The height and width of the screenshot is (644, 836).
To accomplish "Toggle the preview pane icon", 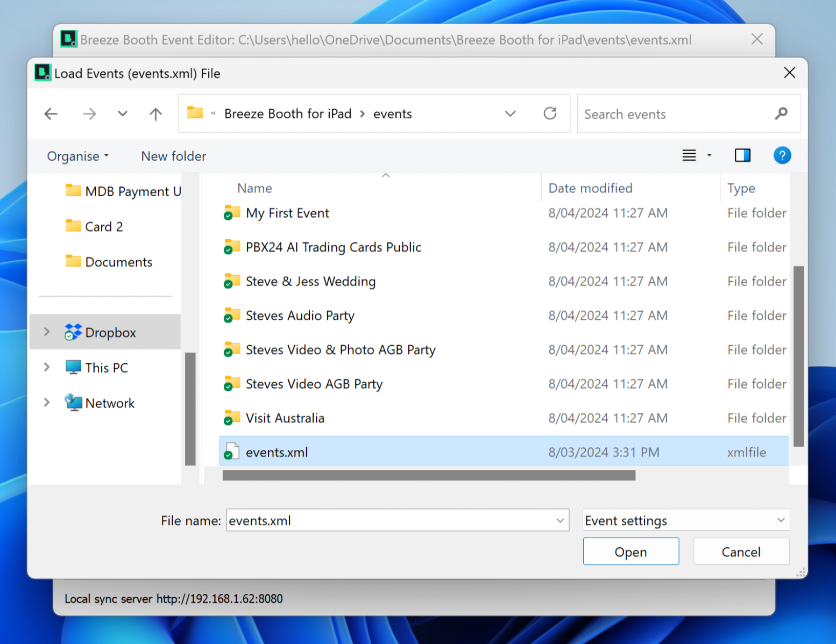I will (x=742, y=155).
